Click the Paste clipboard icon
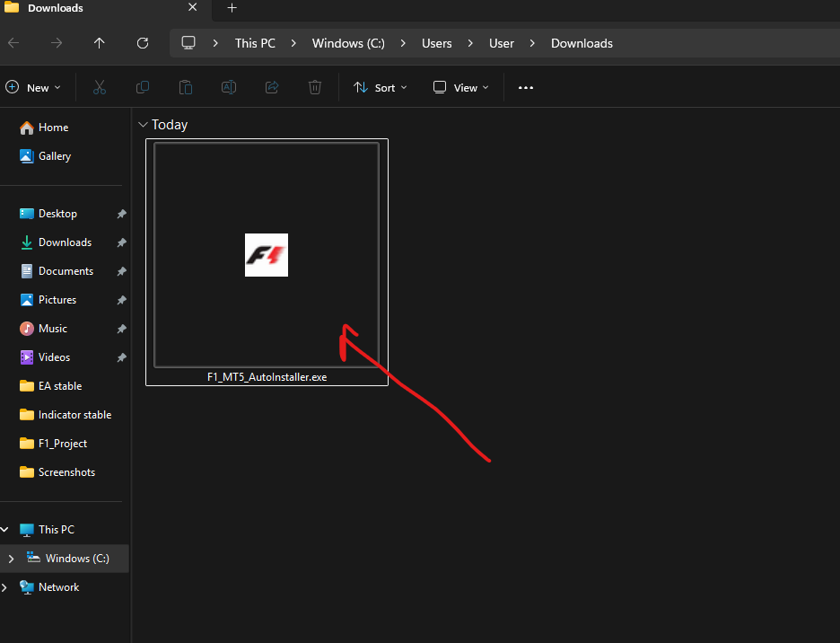Image resolution: width=840 pixels, height=643 pixels. [186, 87]
